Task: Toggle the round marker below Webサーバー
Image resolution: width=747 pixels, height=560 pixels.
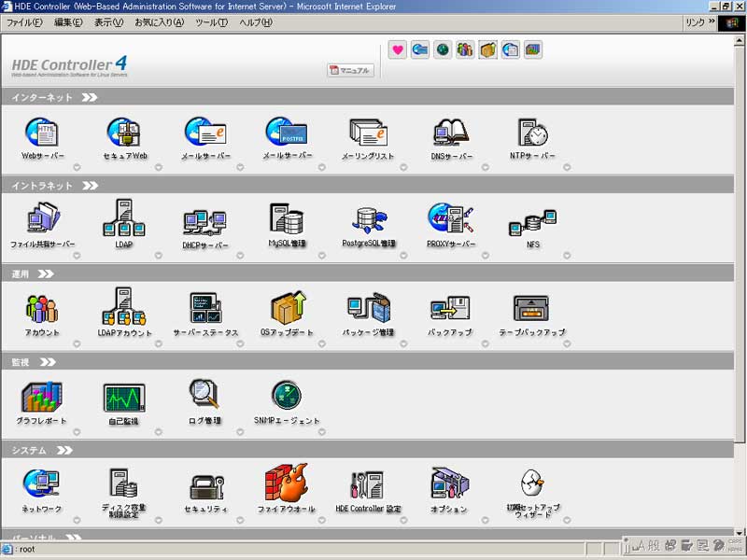Action: (x=77, y=167)
